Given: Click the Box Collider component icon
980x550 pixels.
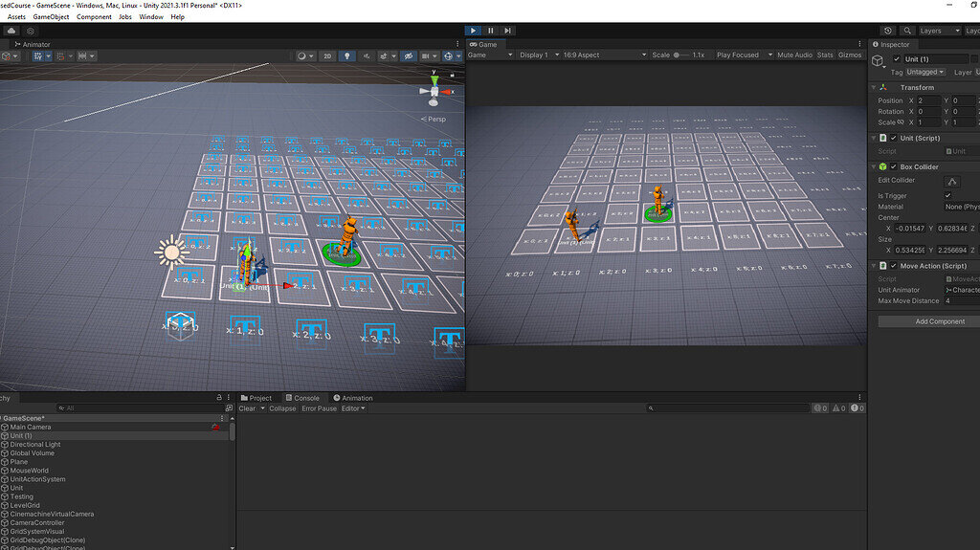Looking at the screenshot, I should [x=883, y=166].
